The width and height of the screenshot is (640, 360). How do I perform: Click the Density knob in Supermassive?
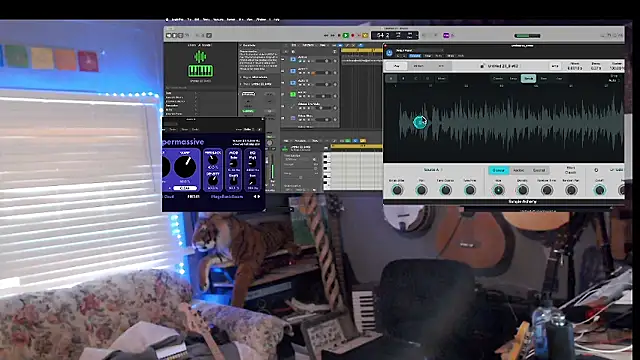[x=213, y=180]
